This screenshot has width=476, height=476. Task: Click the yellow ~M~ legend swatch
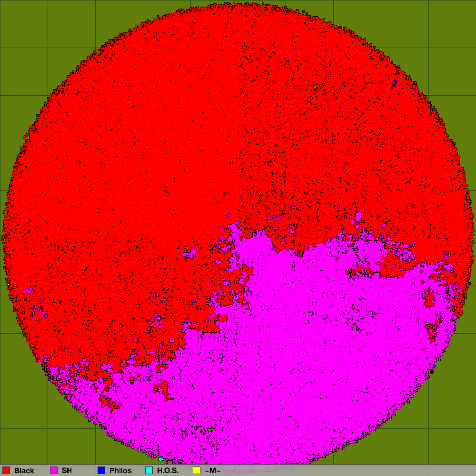pyautogui.click(x=197, y=470)
